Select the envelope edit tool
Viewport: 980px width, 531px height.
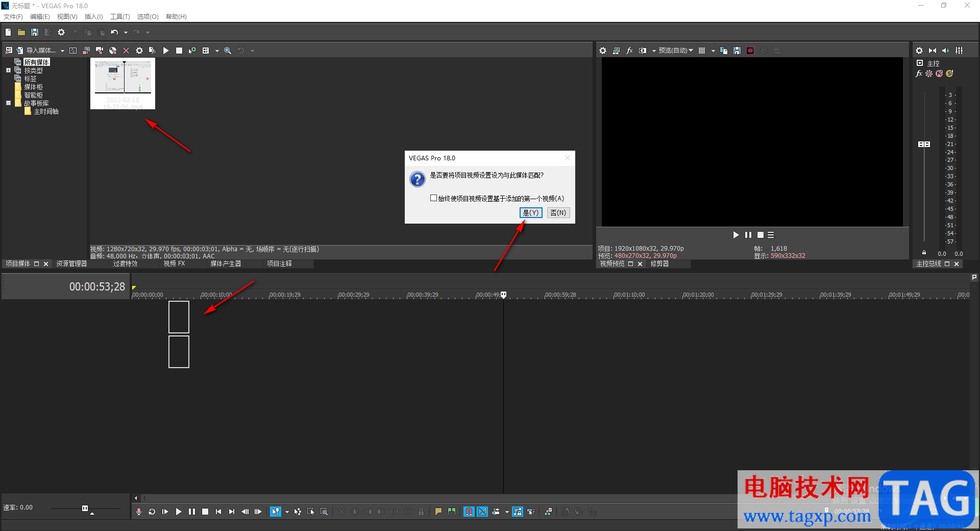tap(298, 512)
